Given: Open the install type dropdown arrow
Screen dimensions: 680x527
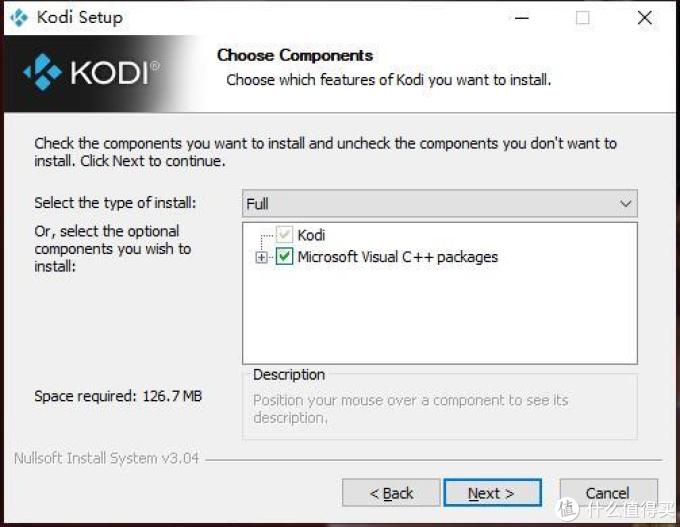Looking at the screenshot, I should [x=625, y=203].
